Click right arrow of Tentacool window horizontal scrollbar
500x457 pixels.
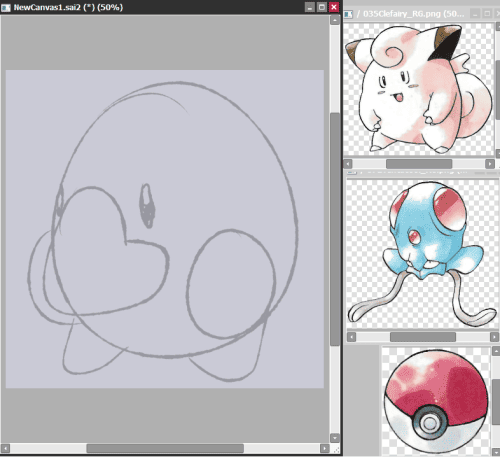tap(494, 337)
